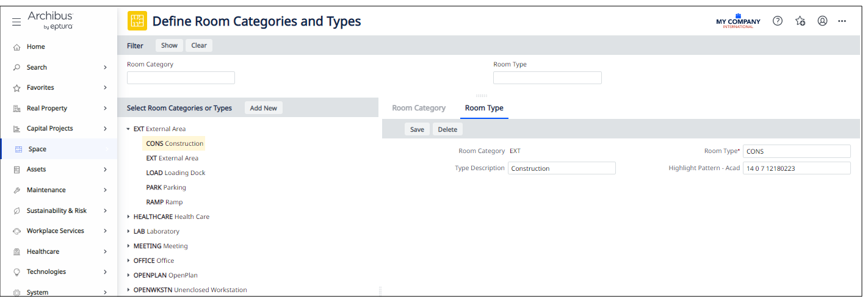Viewport: 868px width, 297px height.
Task: Open the three-dot more options menu
Action: [842, 21]
